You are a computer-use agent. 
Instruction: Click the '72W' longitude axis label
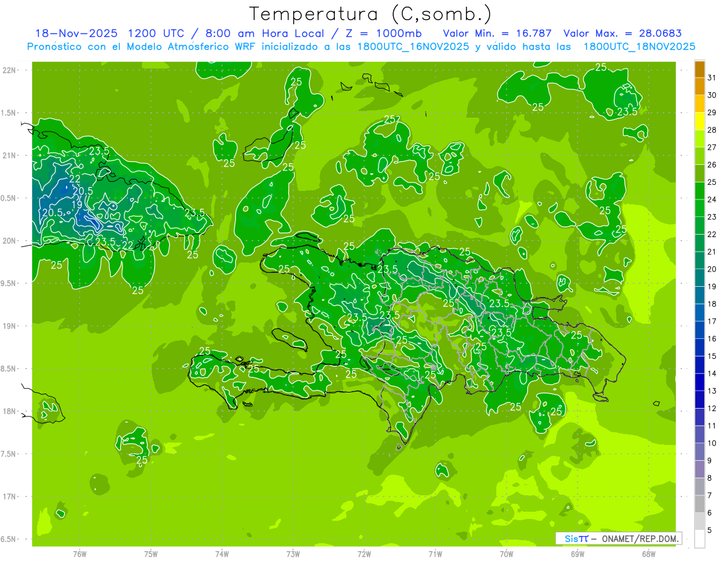pyautogui.click(x=364, y=554)
